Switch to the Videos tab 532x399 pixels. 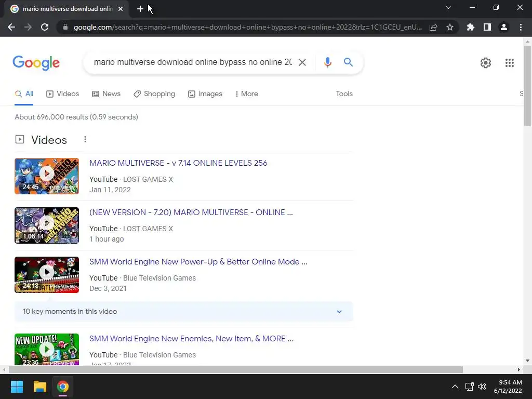[x=63, y=94]
